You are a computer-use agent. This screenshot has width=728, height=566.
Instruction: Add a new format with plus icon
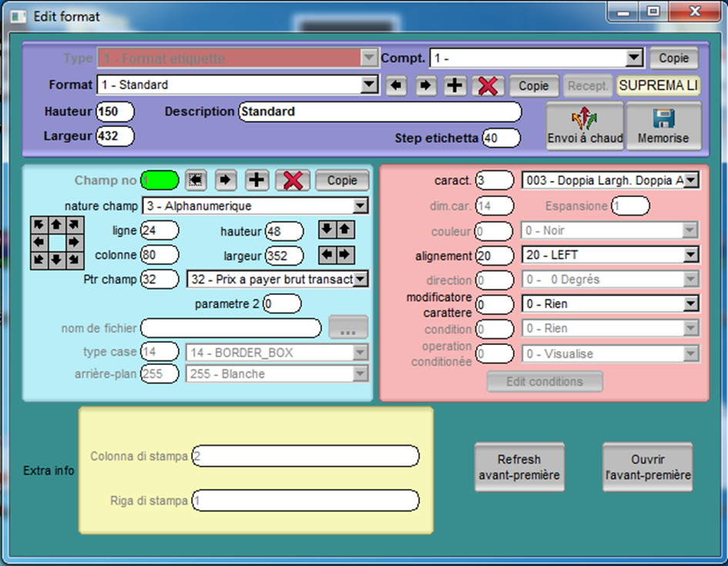click(x=455, y=85)
